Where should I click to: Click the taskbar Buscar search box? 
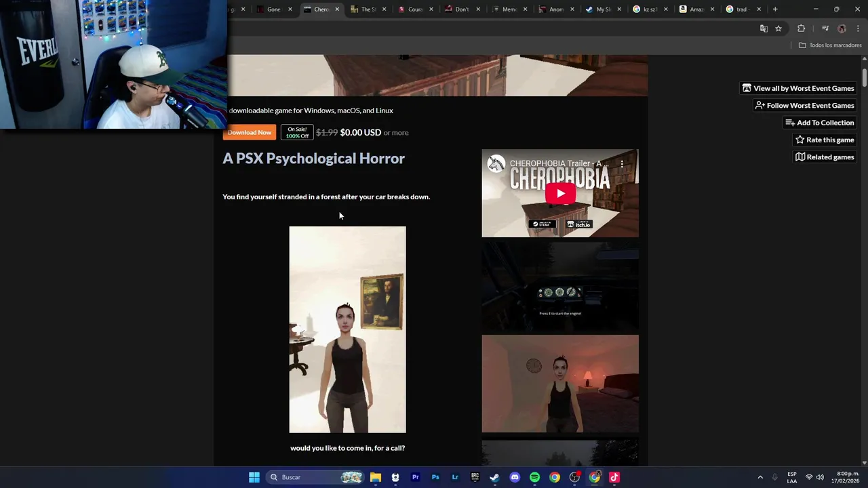coord(316,477)
